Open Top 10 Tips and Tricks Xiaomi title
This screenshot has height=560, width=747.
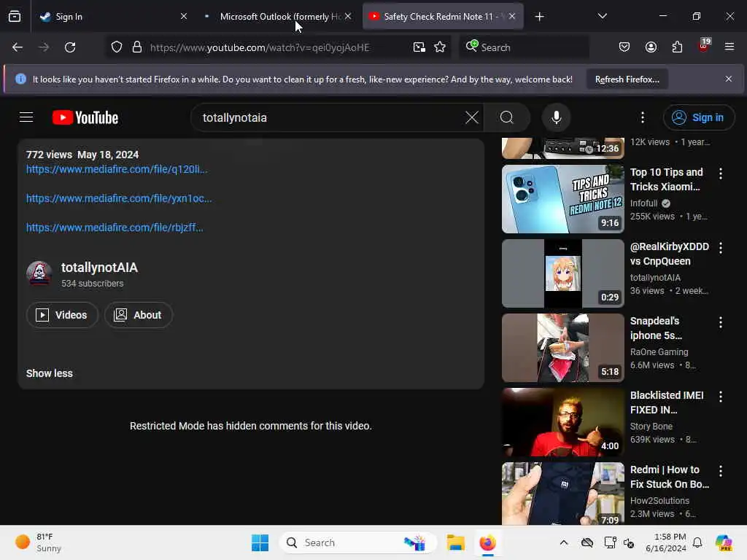(x=666, y=179)
